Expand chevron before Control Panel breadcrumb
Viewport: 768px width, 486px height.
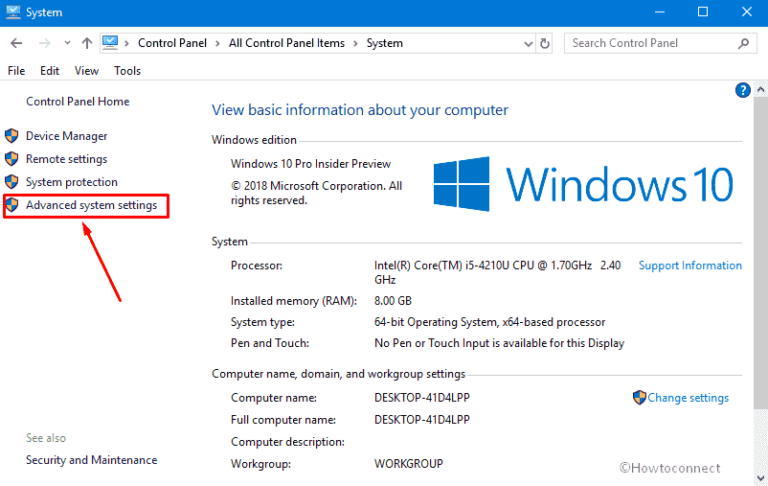(127, 43)
